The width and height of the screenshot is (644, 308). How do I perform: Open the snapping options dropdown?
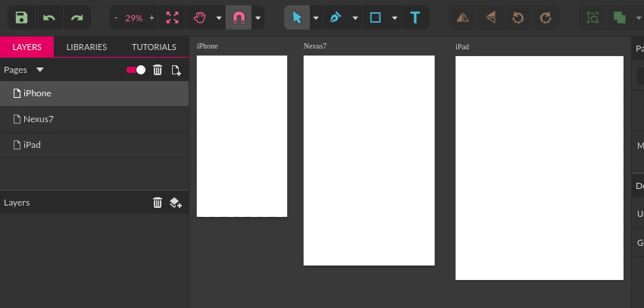[258, 17]
